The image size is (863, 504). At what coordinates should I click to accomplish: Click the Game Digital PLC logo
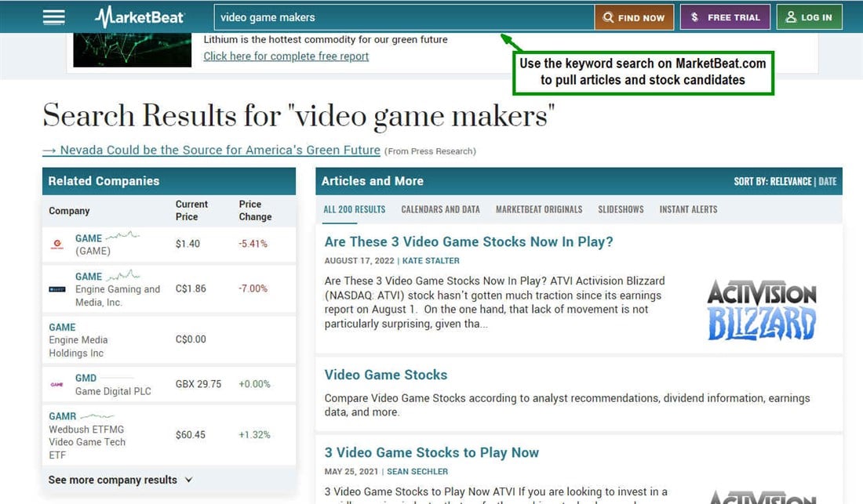tap(57, 384)
